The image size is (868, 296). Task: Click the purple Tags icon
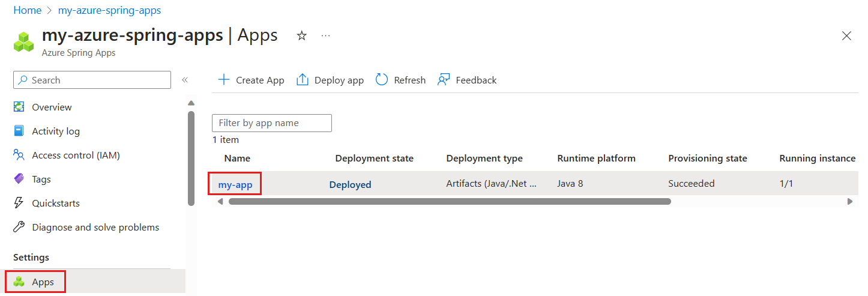click(x=19, y=179)
